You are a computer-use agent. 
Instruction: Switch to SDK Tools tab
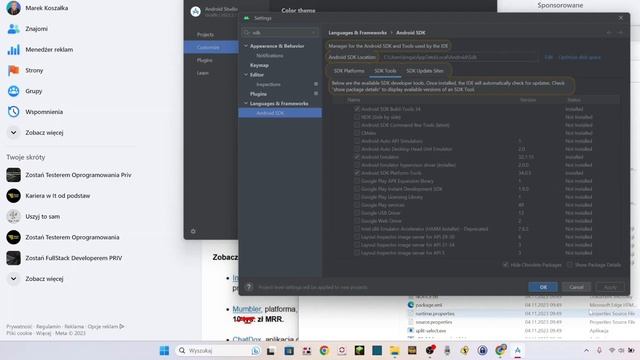[x=385, y=71]
